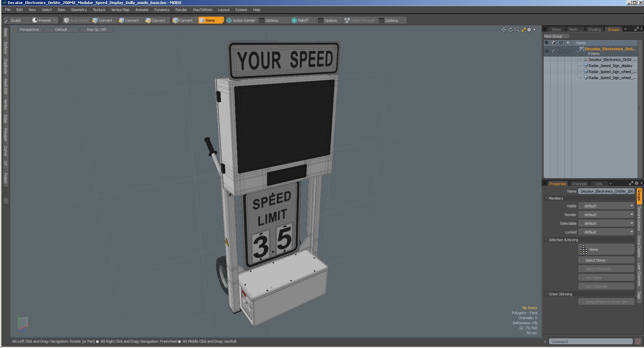The image size is (644, 348).
Task: Toggle third column checkbox of Decatur group row
Action: pyautogui.click(x=561, y=51)
